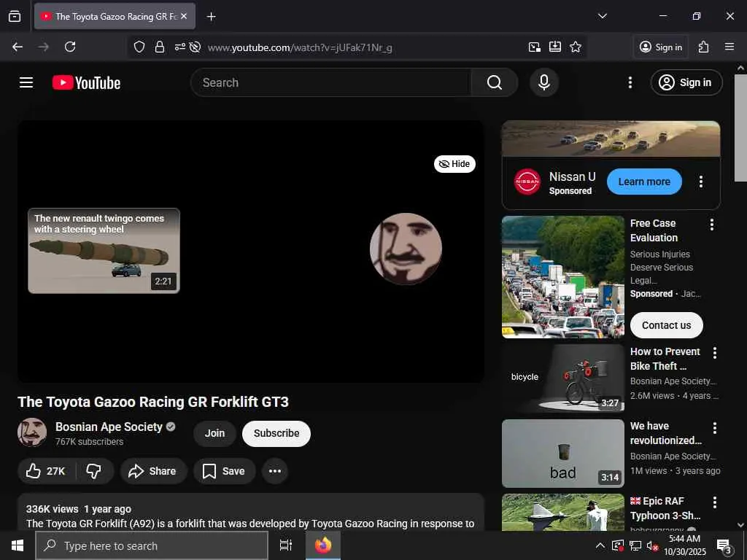Open options for How to Prevent Bike Theft
The height and width of the screenshot is (560, 747).
coord(715,353)
